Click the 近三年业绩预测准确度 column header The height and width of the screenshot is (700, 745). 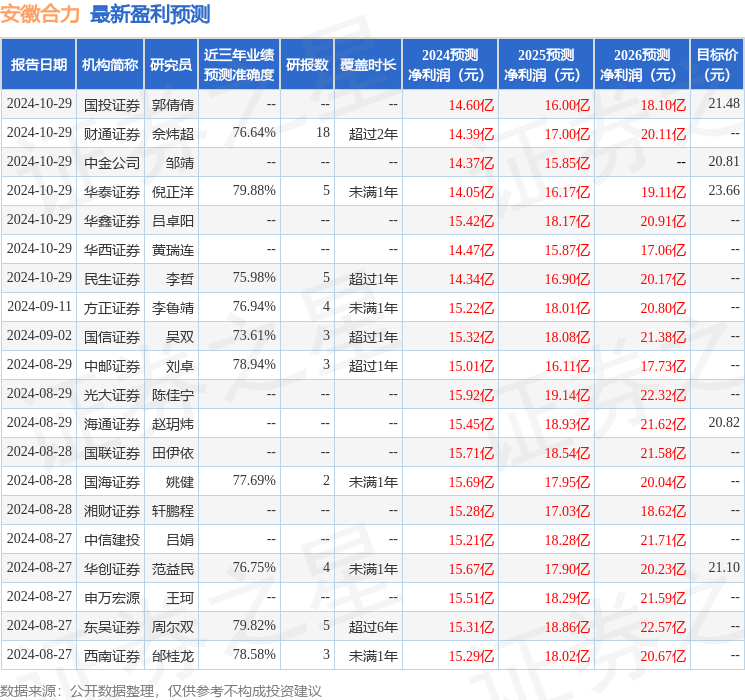239,65
